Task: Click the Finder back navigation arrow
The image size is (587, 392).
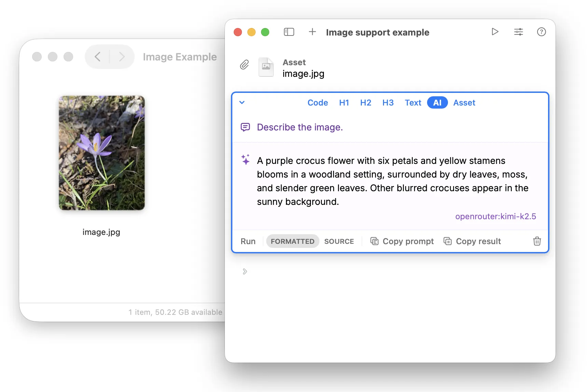Action: click(x=97, y=57)
